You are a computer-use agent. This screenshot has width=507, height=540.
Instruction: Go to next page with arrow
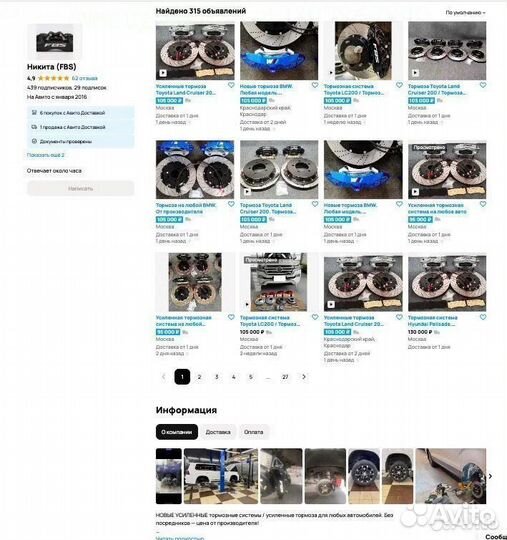click(x=304, y=377)
